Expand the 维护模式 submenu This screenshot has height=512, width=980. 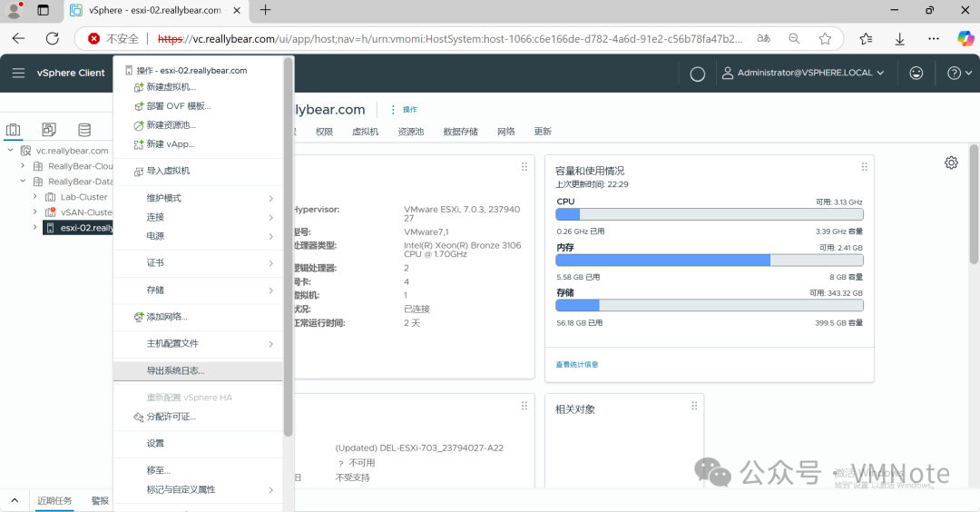198,198
